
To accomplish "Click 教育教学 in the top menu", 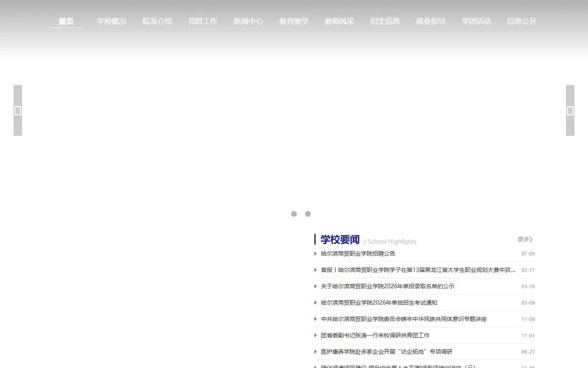I will (x=294, y=21).
